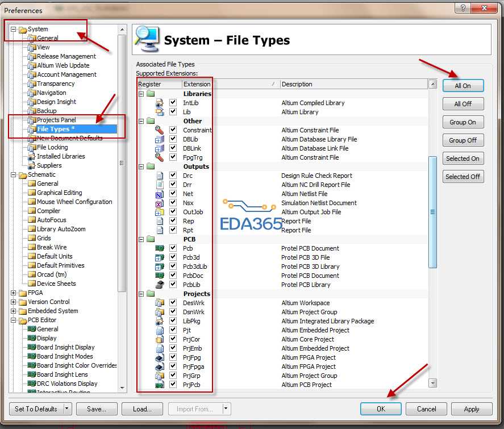Open the Mouse Wheel Configuration page
Viewport: 504px width, 429px height.
[x=74, y=202]
